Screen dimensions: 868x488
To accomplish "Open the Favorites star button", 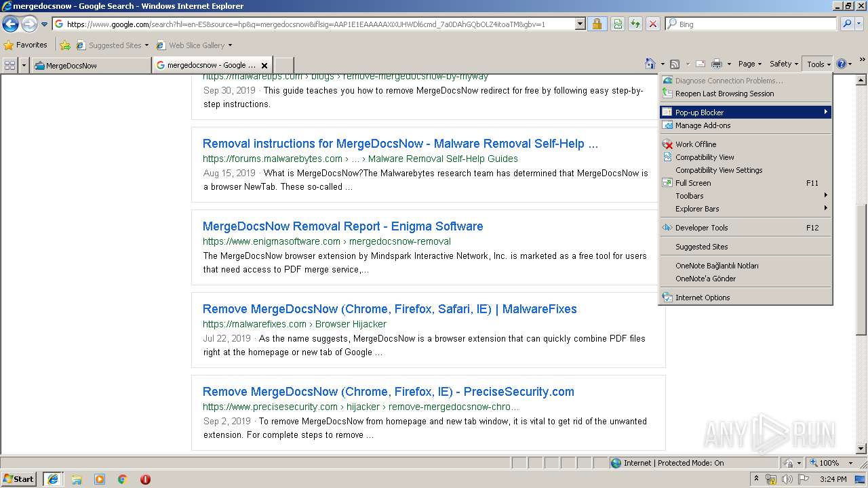I will pos(26,45).
